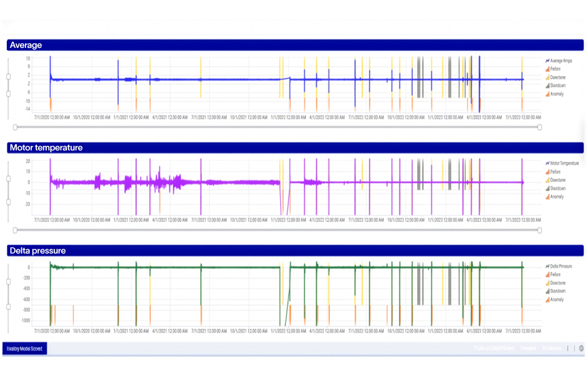Image resolution: width=588 pixels, height=380 pixels.
Task: Click Standdown legend icon in Delta pressure chart
Action: tap(547, 292)
